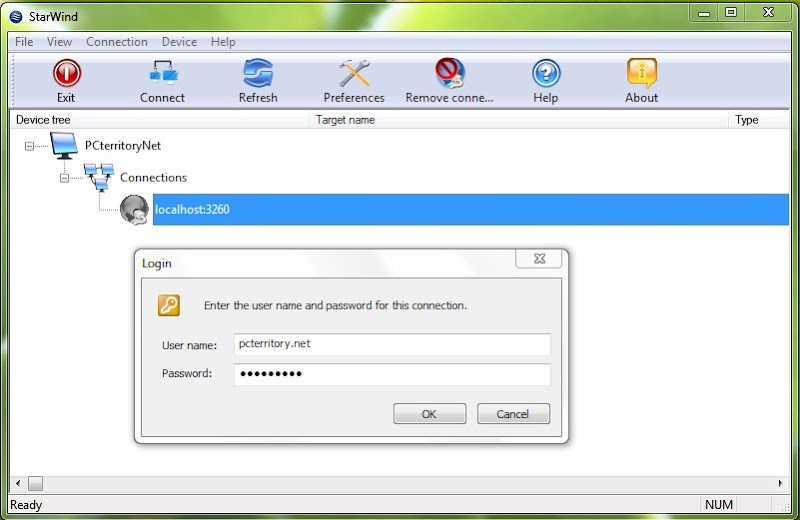Click the localhost connection globe icon
This screenshot has width=800, height=520.
point(134,209)
